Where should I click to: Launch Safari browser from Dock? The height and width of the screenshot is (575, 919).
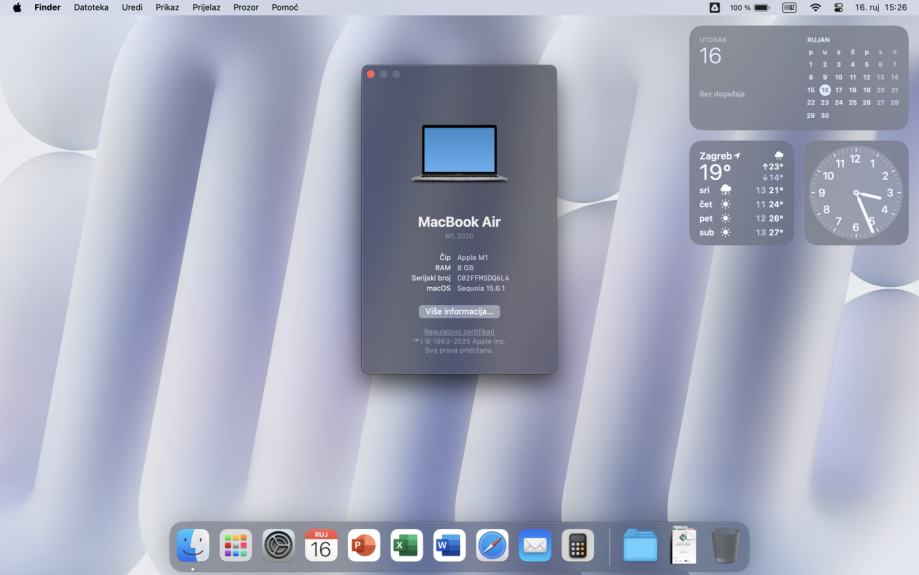coord(492,545)
